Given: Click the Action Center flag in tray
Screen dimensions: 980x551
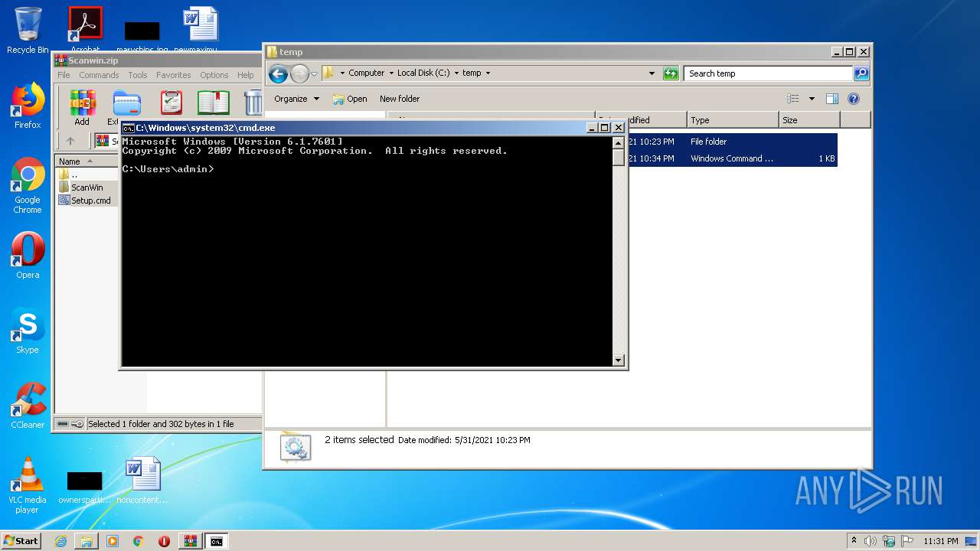Looking at the screenshot, I should 908,541.
